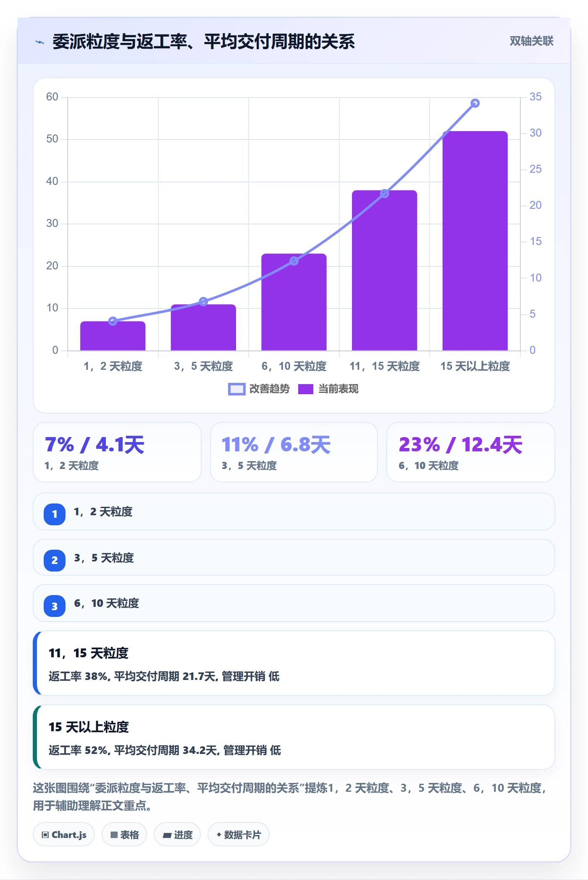Click the bar for 6，10 天粒度

(294, 302)
